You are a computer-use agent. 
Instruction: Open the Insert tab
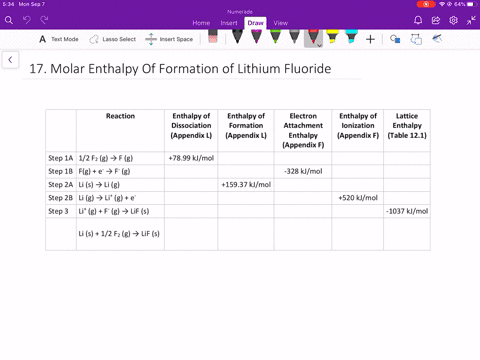click(229, 23)
